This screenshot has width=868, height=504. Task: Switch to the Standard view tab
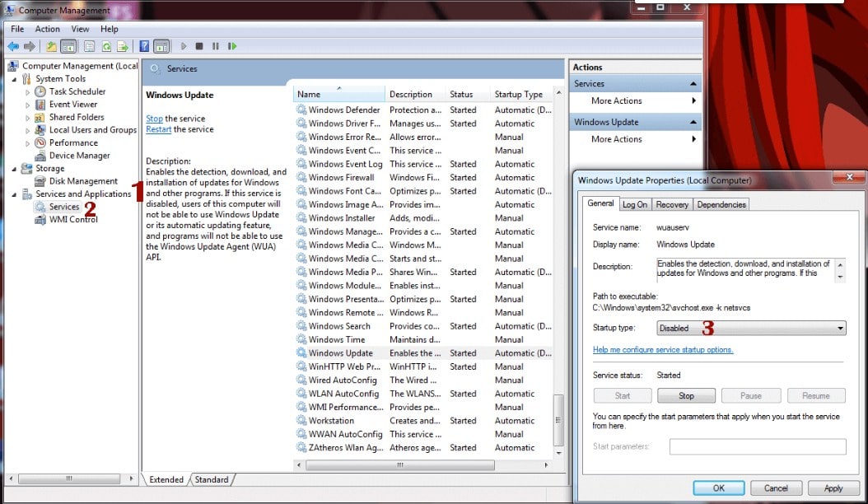click(212, 479)
